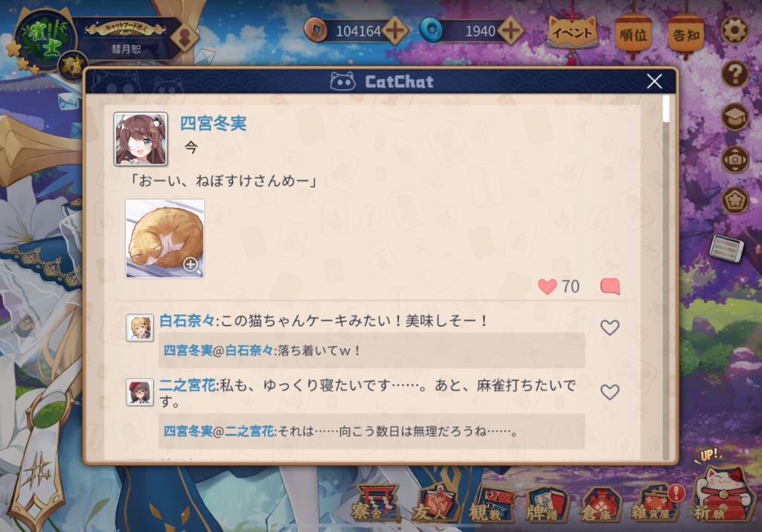Like 白石奈々's comment with heart

click(x=609, y=327)
